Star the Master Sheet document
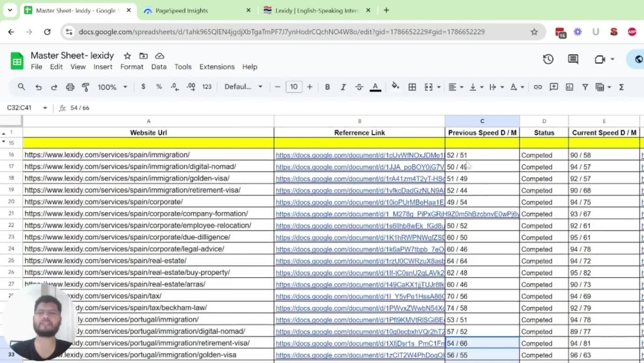The image size is (644, 363). (x=128, y=56)
